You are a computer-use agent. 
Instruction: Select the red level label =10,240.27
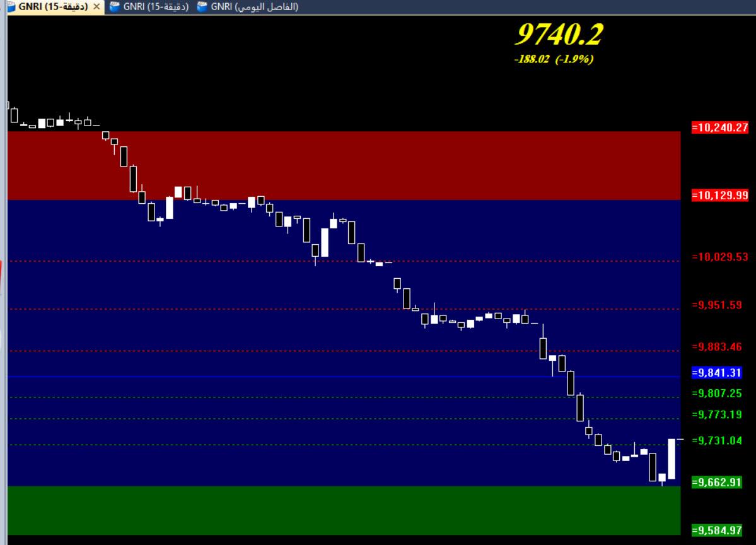(720, 127)
